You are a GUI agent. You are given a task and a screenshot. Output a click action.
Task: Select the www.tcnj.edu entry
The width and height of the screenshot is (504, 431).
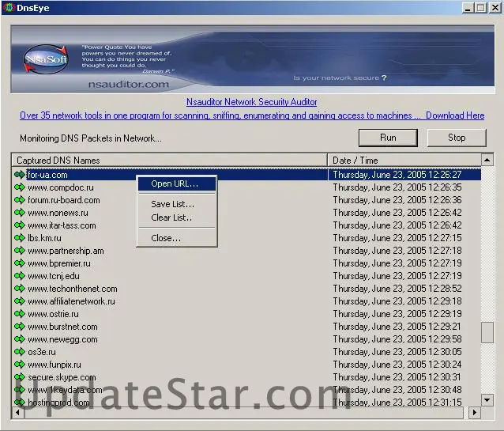point(54,276)
